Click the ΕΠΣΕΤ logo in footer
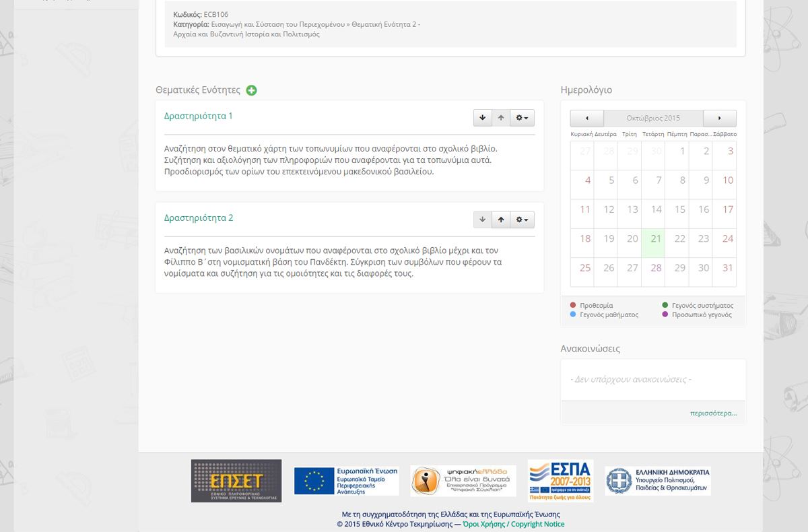Screen dimensions: 808x532 pyautogui.click(x=236, y=481)
